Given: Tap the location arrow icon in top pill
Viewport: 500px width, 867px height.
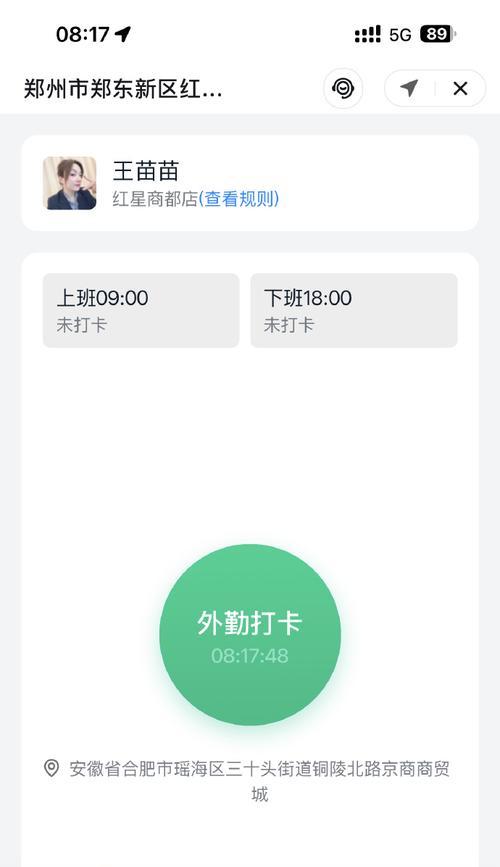Looking at the screenshot, I should click(x=409, y=88).
